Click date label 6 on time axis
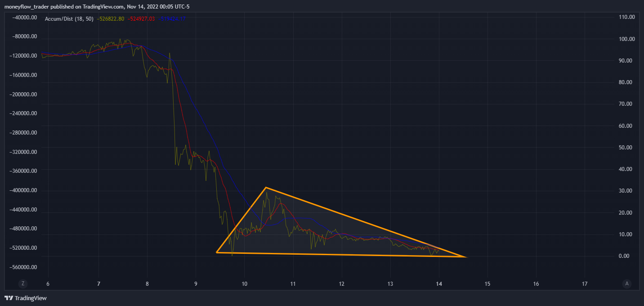Screen dimensions: 644x306 pyautogui.click(x=48, y=284)
